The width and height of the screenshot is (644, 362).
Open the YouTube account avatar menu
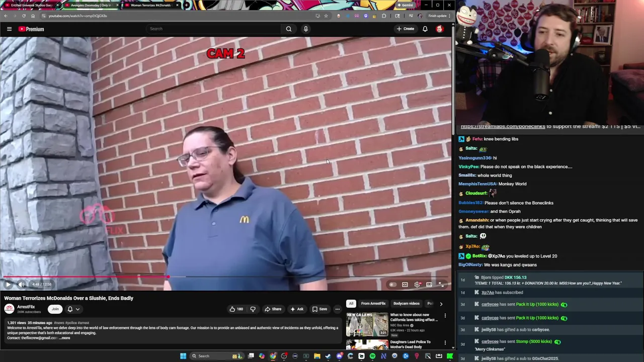coord(440,29)
